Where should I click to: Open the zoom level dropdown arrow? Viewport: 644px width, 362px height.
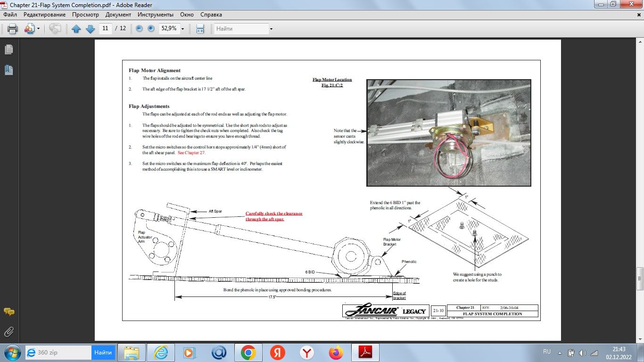182,29
